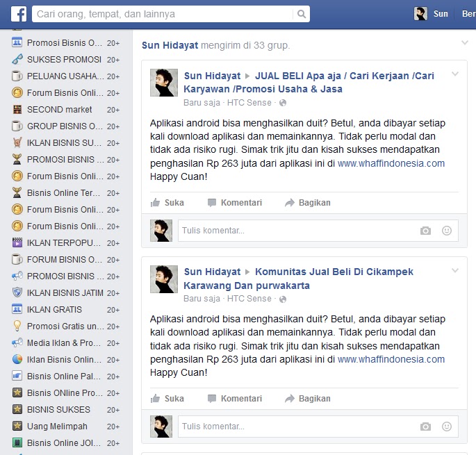Screen dimensions: 476x455
Task: Open IKLAN BISNIS JATIM shield icon
Action: tap(17, 292)
